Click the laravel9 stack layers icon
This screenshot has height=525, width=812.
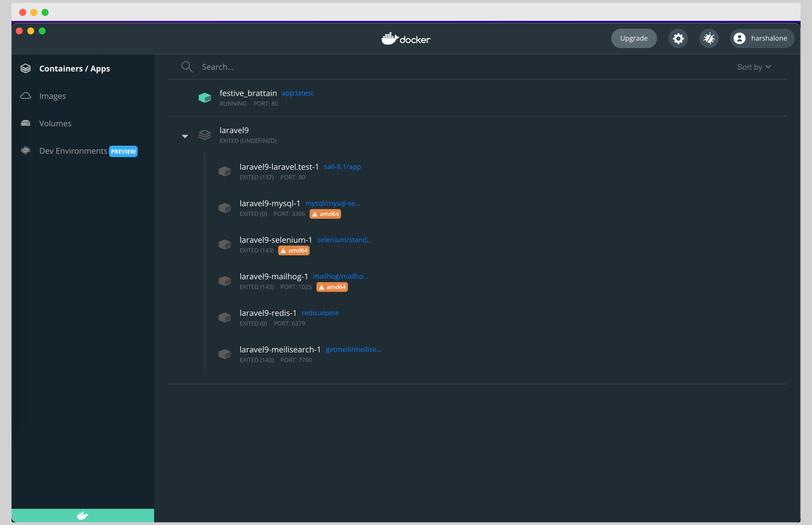tap(205, 135)
